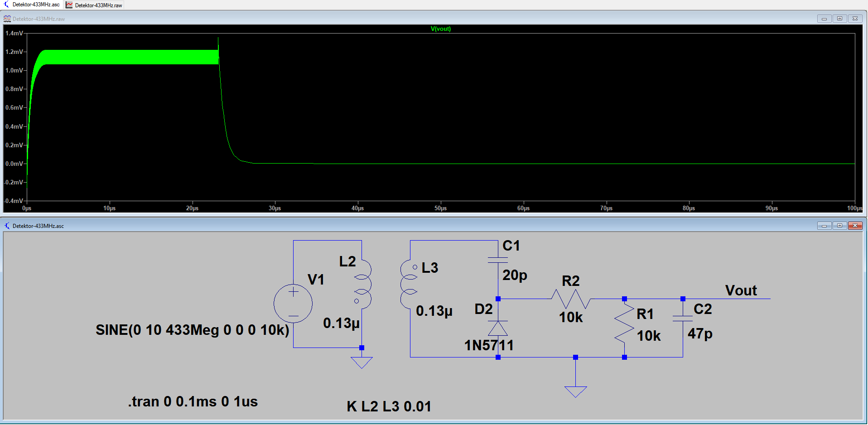This screenshot has height=425, width=868.
Task: Click the D2 reference label
Action: click(483, 309)
